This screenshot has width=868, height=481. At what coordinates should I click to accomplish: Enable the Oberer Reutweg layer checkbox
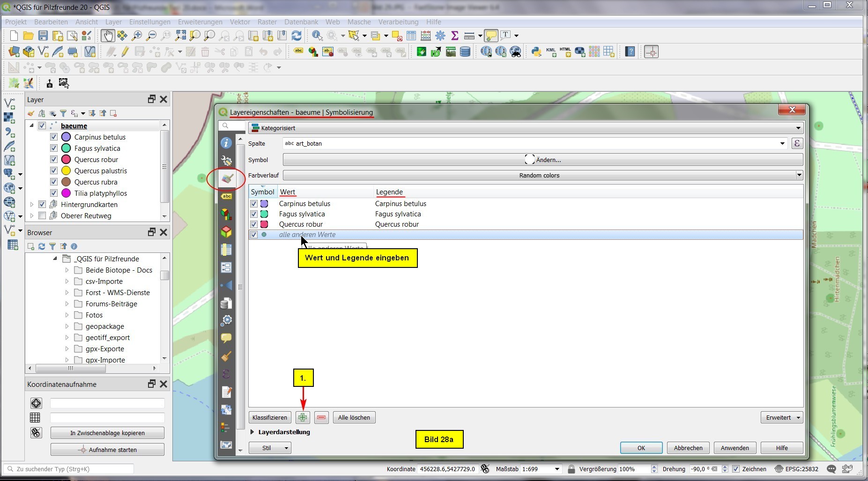(42, 216)
